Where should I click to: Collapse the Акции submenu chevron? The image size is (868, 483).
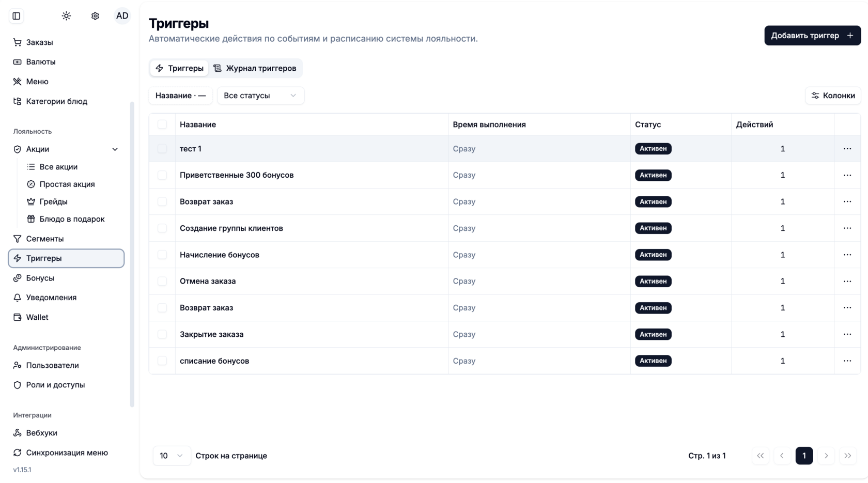tap(115, 149)
